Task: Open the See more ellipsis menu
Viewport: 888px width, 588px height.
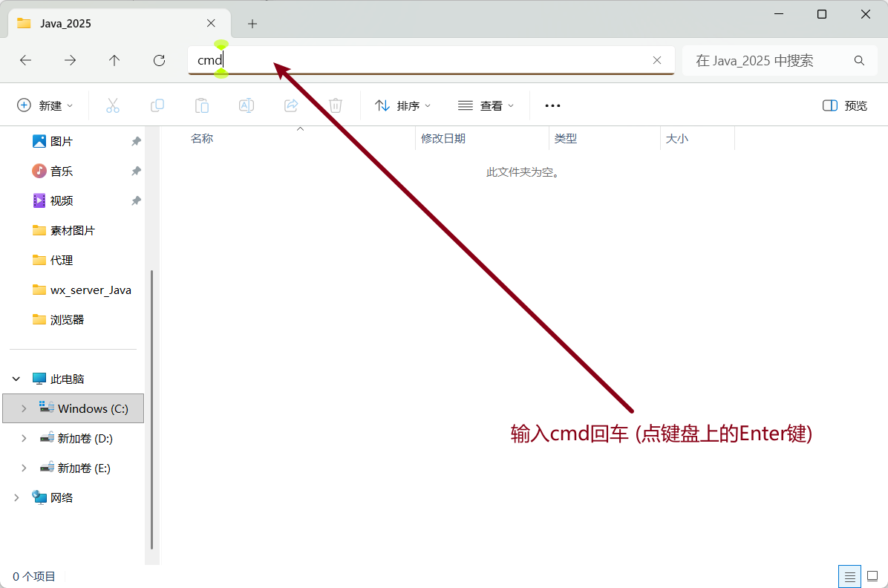Action: (x=552, y=105)
